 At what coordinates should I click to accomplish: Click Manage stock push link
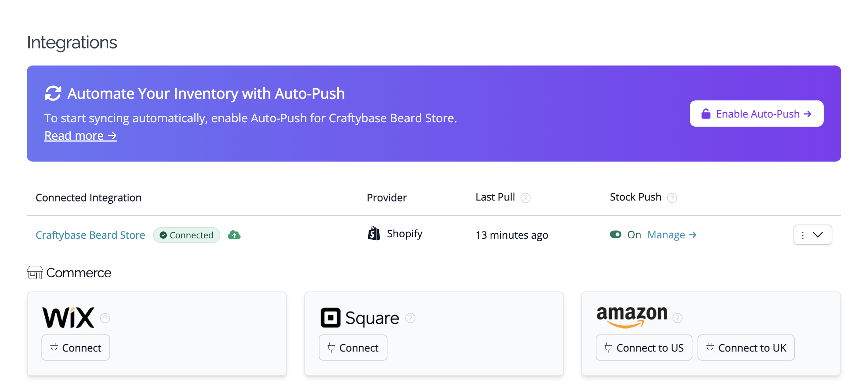click(672, 235)
